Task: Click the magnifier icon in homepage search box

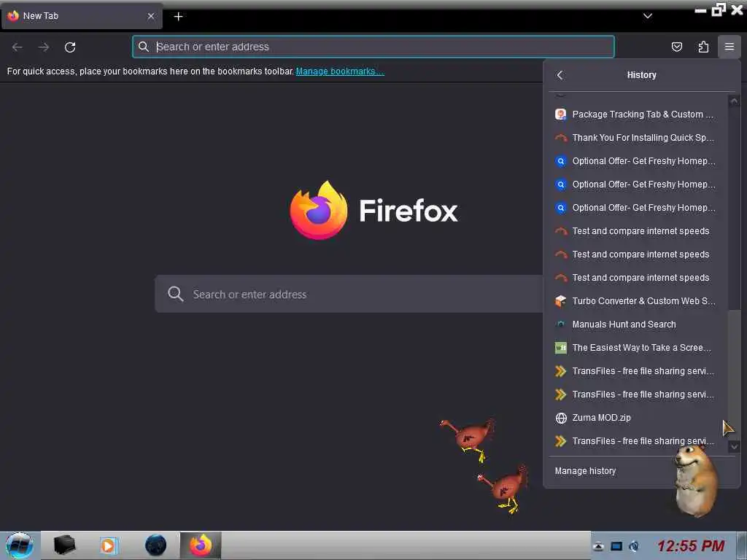Action: click(175, 294)
